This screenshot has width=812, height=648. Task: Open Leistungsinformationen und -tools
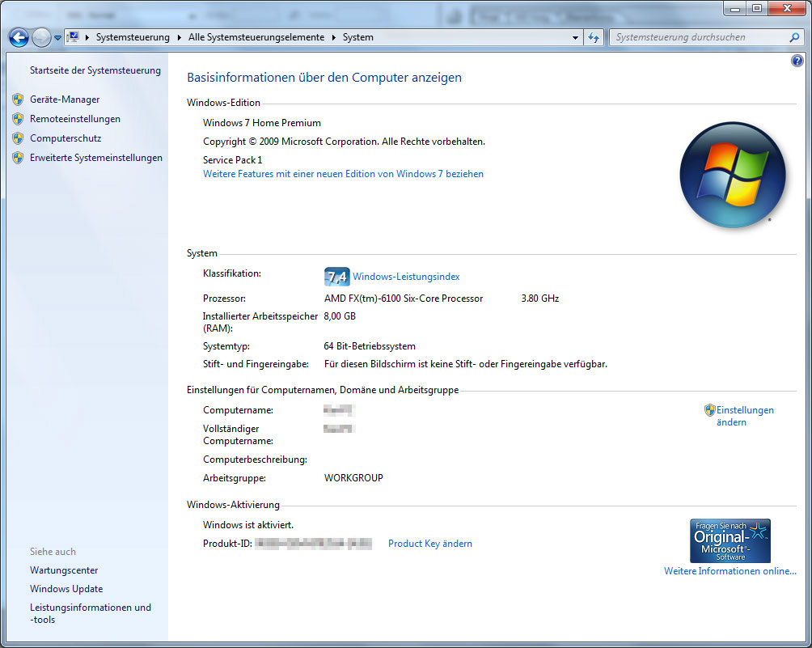[91, 613]
